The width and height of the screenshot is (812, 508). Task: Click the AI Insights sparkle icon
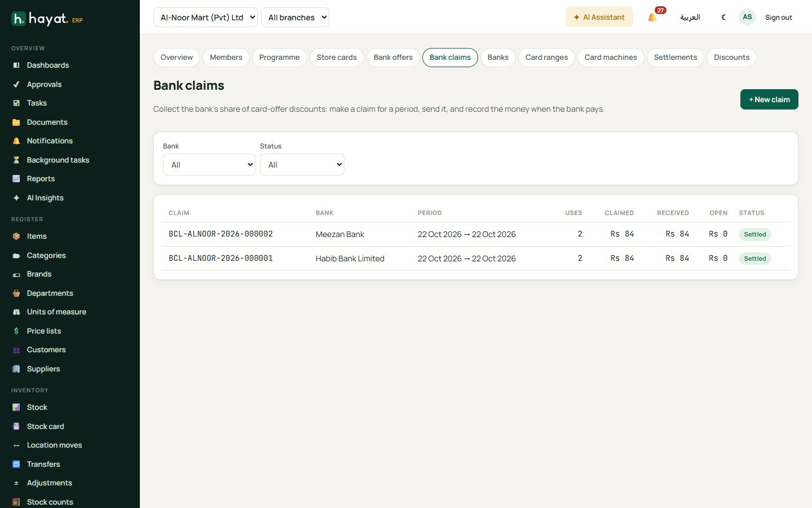pyautogui.click(x=16, y=198)
